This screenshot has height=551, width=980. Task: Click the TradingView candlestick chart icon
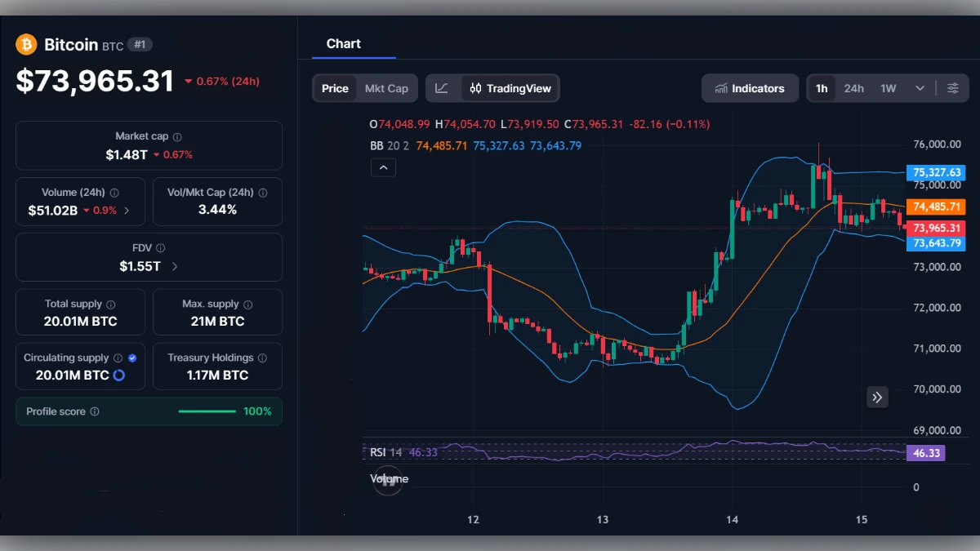point(474,87)
